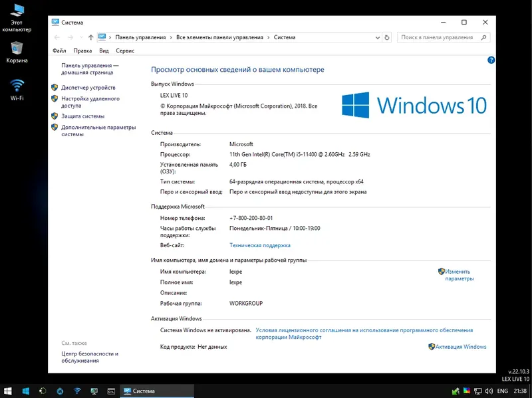This screenshot has height=398, width=532.
Task: Click the WORKGROUP value
Action: (x=246, y=303)
